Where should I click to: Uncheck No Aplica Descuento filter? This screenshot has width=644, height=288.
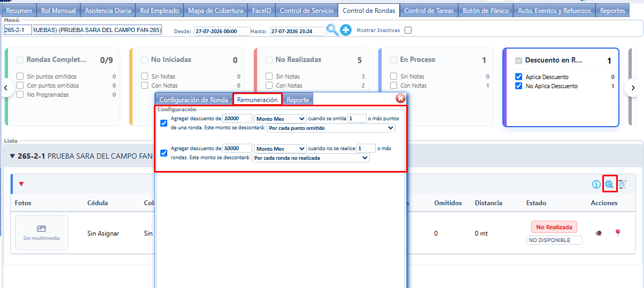click(x=518, y=86)
